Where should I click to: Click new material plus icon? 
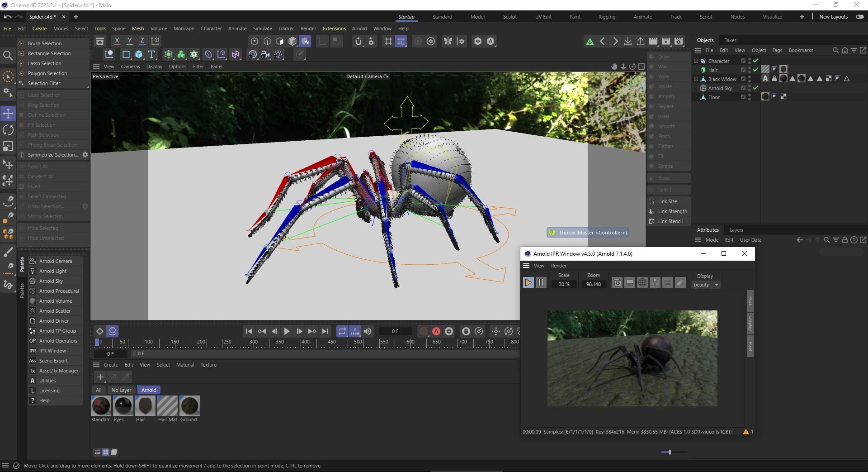point(100,377)
